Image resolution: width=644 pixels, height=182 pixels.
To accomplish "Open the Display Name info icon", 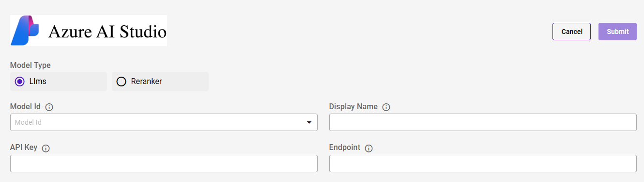I will click(386, 107).
